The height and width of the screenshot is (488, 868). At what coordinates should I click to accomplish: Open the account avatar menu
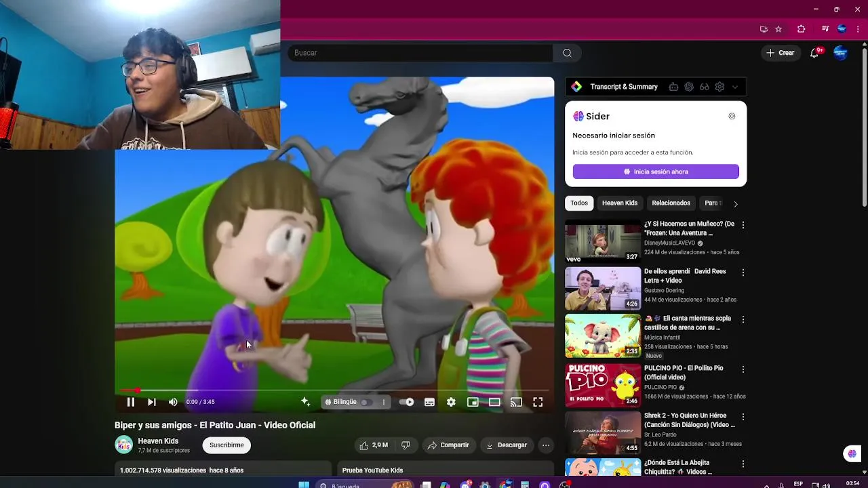tap(840, 53)
